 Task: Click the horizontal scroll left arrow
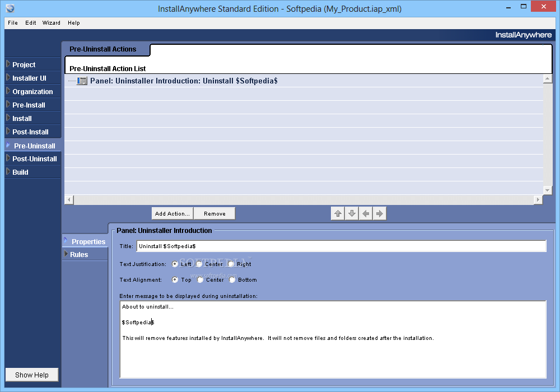pos(69,199)
